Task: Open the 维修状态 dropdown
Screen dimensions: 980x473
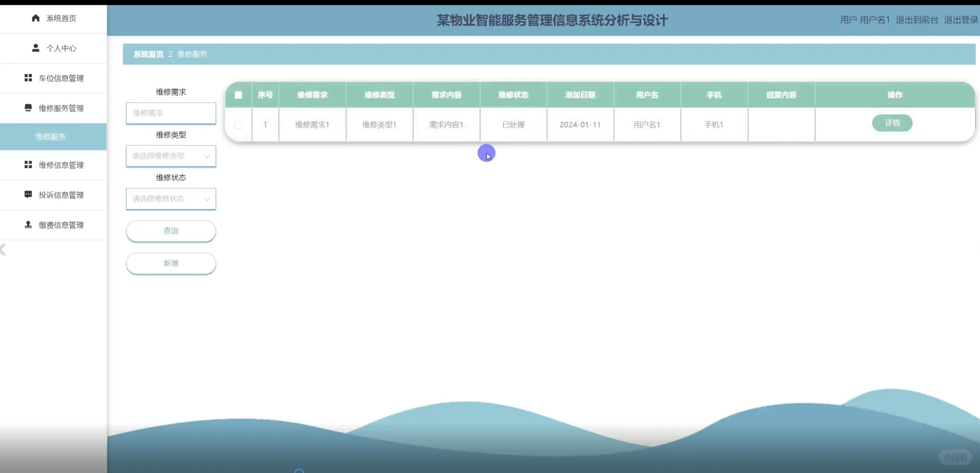Action: (171, 199)
